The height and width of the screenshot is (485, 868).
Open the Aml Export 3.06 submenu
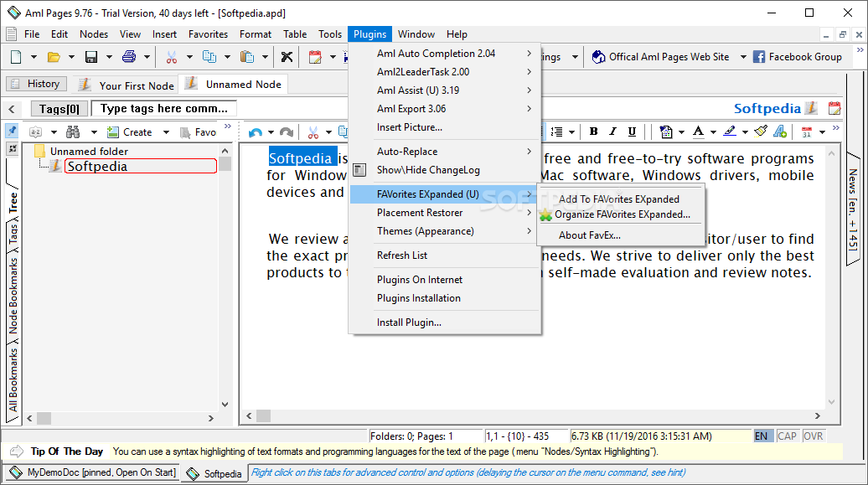pyautogui.click(x=445, y=109)
